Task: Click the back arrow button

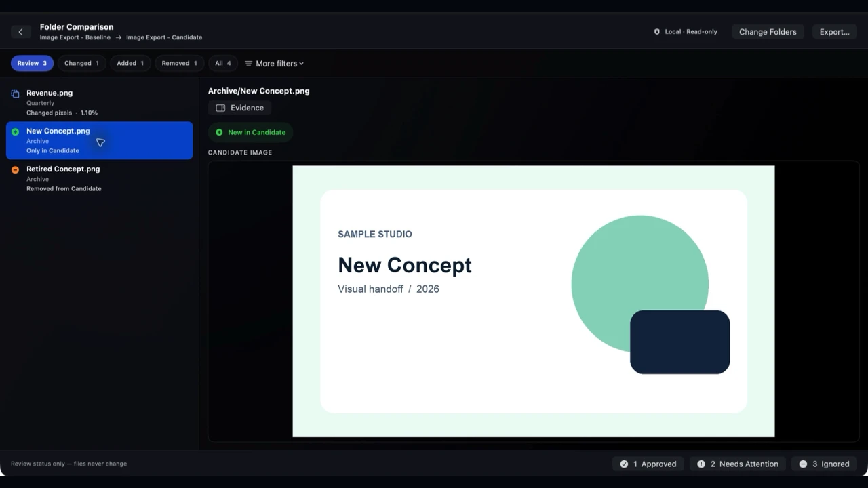Action: [x=20, y=32]
